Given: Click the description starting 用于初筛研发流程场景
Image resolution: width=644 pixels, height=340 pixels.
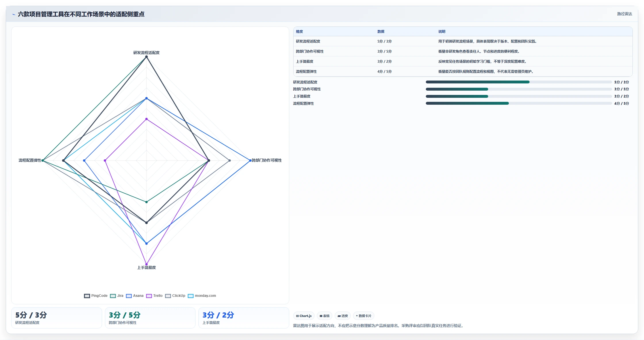Looking at the screenshot, I should (488, 41).
